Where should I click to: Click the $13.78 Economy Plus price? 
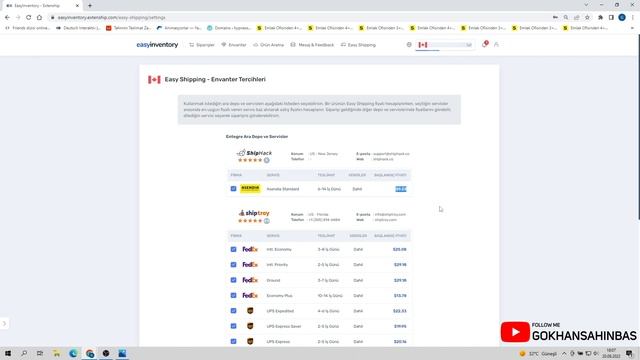click(400, 296)
